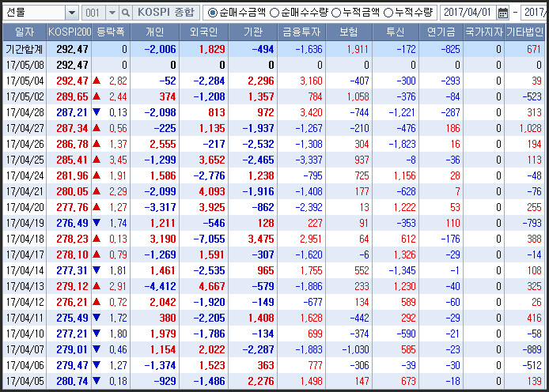Select the 17/04/10 date cell
The height and width of the screenshot is (392, 549).
point(25,334)
